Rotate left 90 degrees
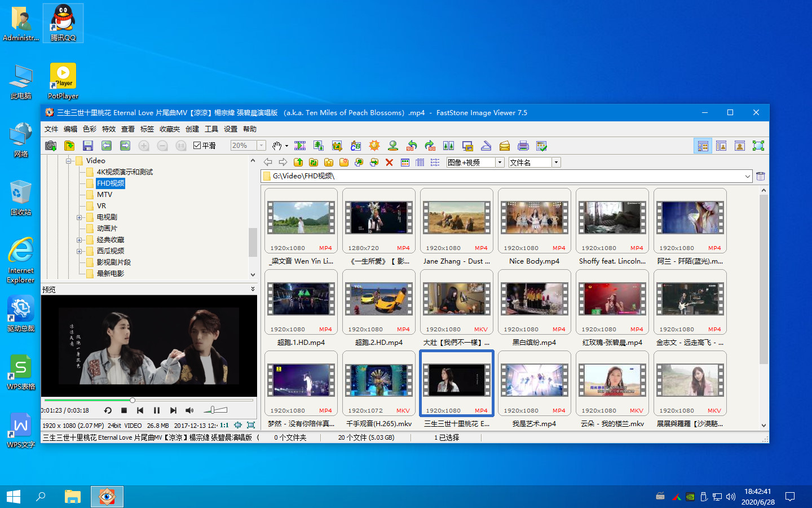The height and width of the screenshot is (508, 812). [412, 146]
